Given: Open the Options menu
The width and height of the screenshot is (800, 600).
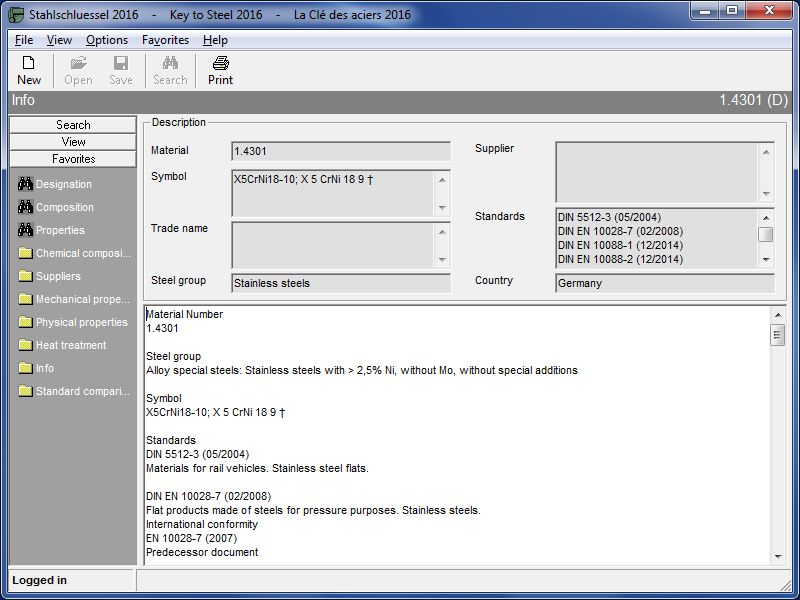Looking at the screenshot, I should pyautogui.click(x=107, y=40).
